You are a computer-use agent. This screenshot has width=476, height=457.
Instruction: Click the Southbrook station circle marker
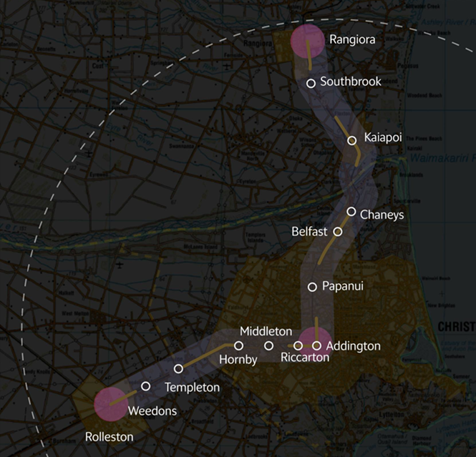pos(311,83)
